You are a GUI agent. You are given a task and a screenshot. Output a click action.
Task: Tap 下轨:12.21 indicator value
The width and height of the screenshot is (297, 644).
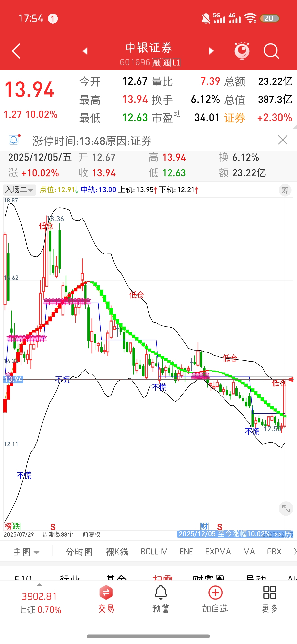tap(179, 190)
